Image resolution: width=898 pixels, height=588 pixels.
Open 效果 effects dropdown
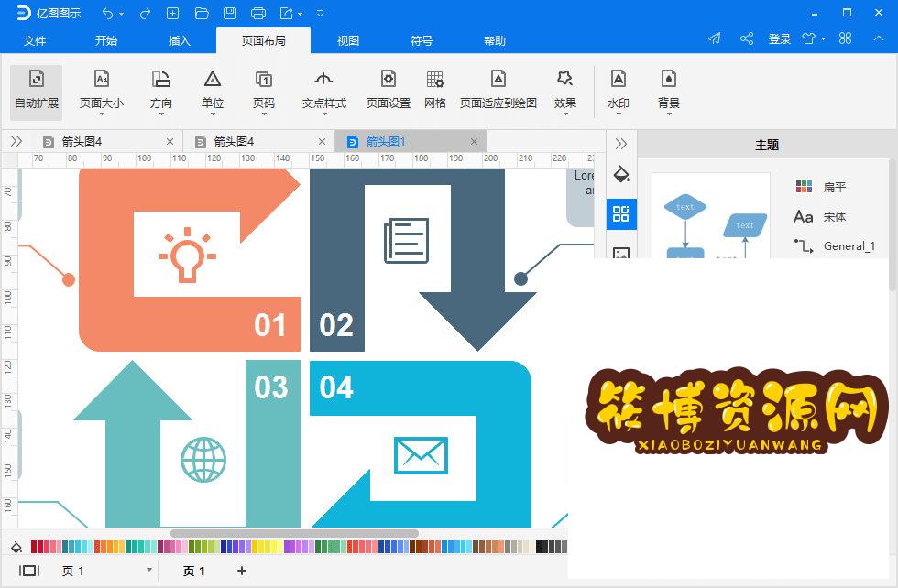click(x=564, y=92)
